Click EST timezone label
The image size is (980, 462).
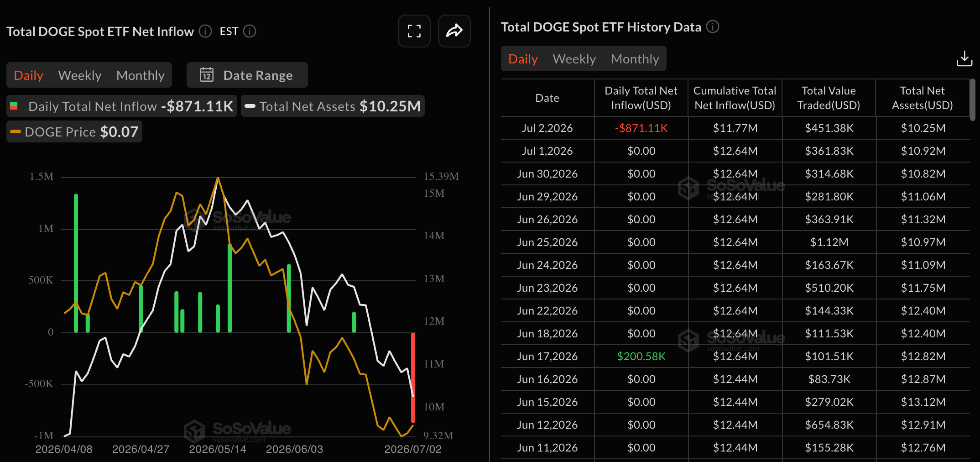point(229,31)
